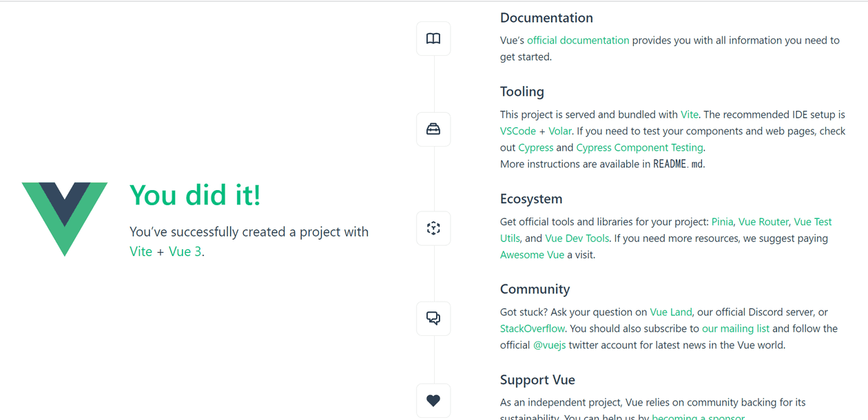Click the Ecosystem gear icon
Image resolution: width=868 pixels, height=420 pixels.
click(433, 228)
